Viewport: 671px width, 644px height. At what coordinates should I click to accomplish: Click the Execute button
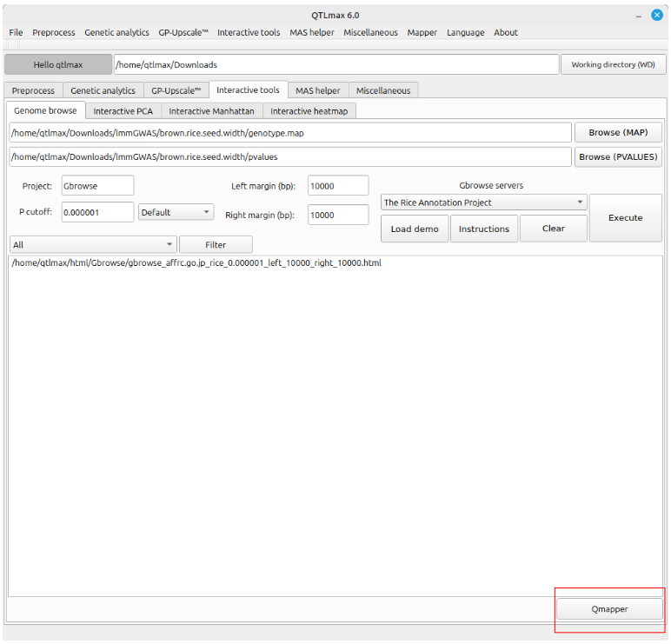(x=625, y=217)
